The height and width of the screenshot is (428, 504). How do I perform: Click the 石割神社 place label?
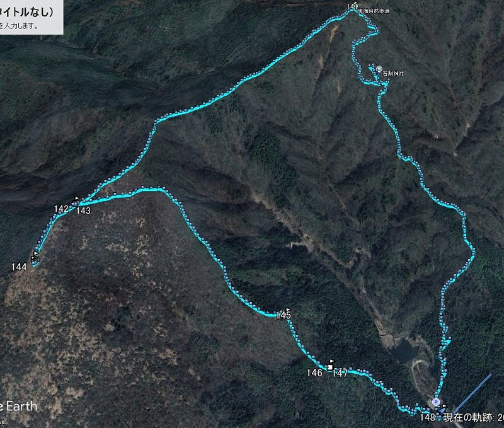tap(393, 74)
